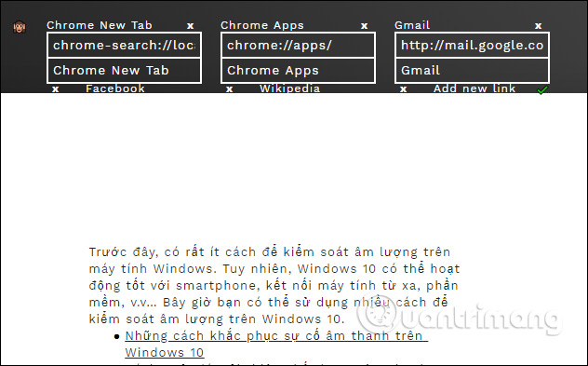Open the Wikipedia link entry
The image size is (588, 366).
click(290, 88)
